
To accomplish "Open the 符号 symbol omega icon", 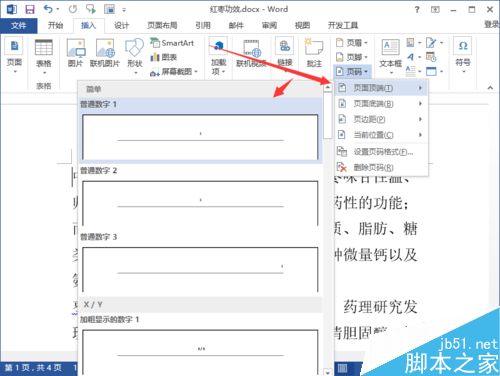I will [x=463, y=46].
